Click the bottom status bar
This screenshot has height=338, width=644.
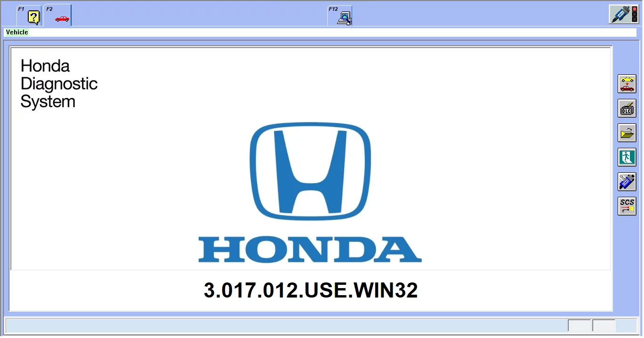[282, 325]
